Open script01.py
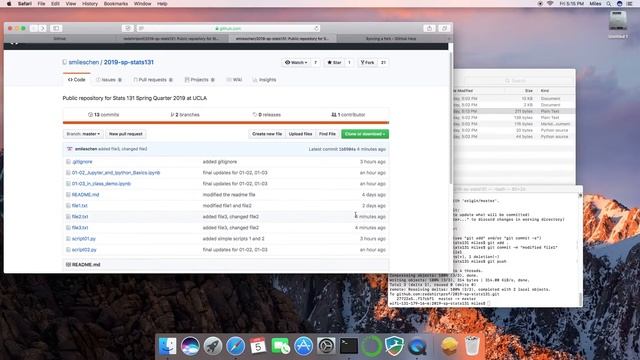 pos(84,239)
